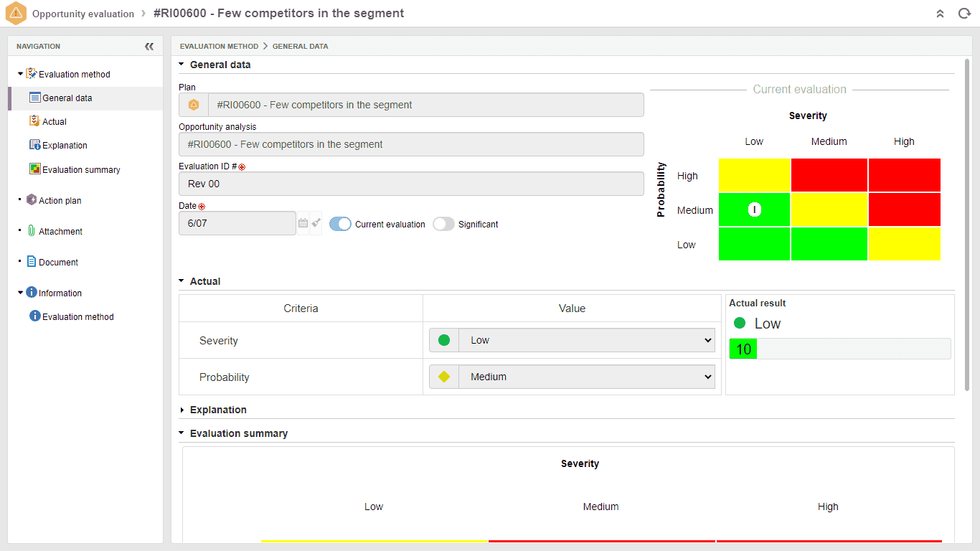Click the Evaluation ID field 'Rev 00'
This screenshot has height=551, width=980.
pos(411,184)
